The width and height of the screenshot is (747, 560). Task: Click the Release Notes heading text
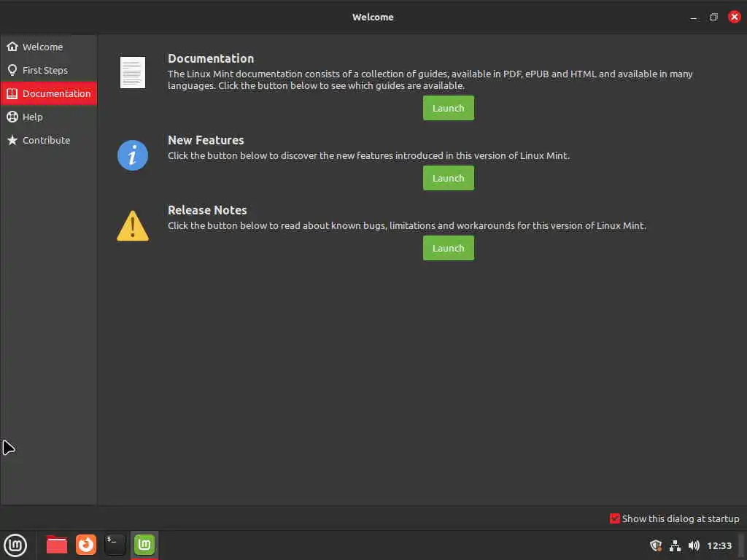tap(207, 210)
